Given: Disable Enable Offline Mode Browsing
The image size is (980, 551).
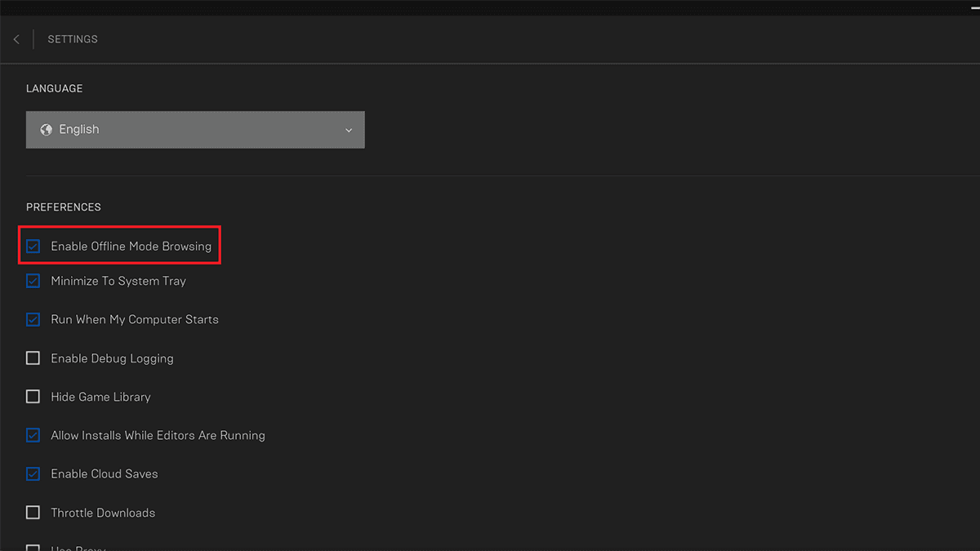Looking at the screenshot, I should (33, 245).
